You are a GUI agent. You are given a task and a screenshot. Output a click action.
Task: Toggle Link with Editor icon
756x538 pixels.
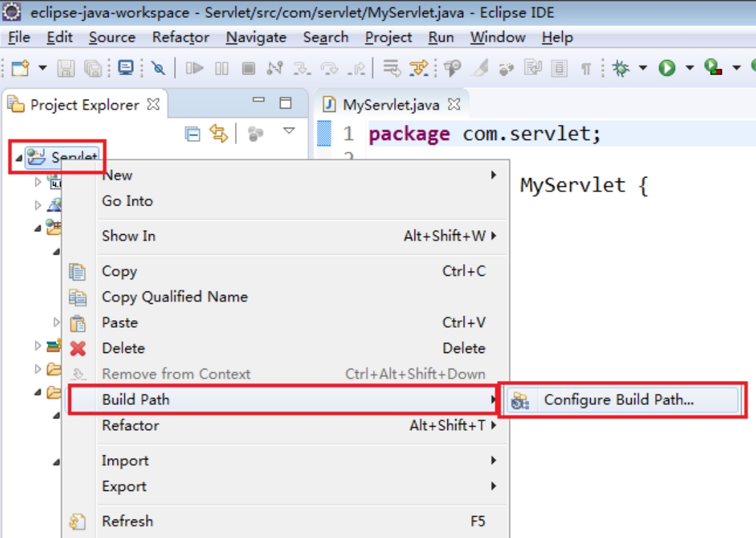coord(219,134)
